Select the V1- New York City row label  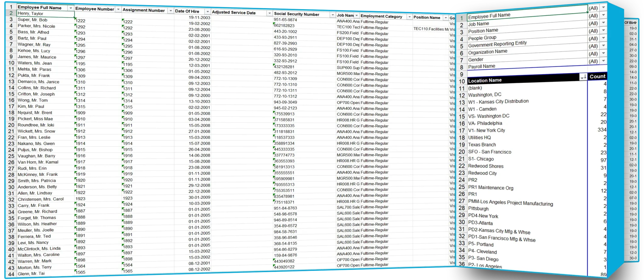point(486,130)
